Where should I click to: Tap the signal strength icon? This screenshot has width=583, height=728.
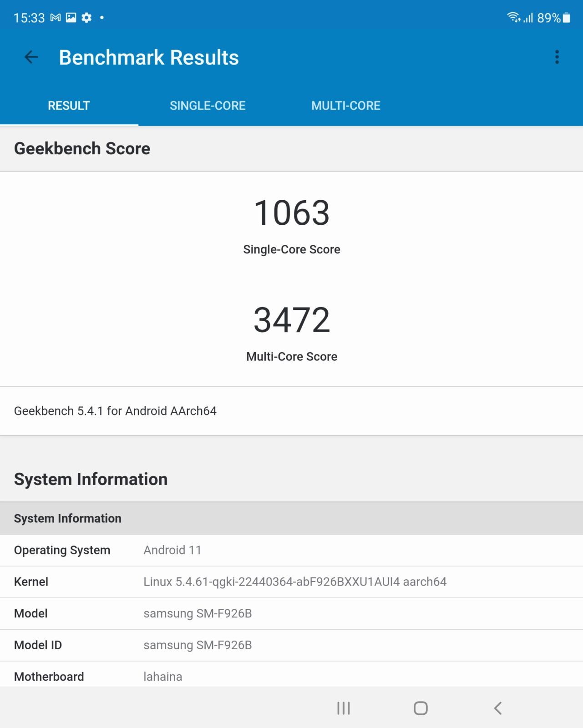coord(528,18)
